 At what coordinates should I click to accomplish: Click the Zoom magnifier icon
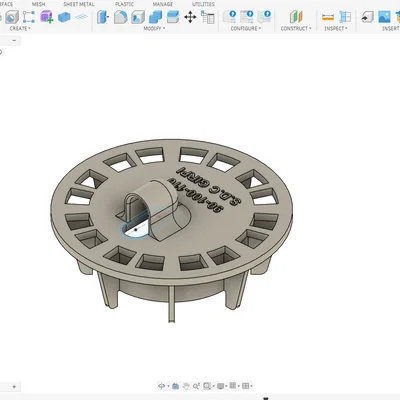point(196,386)
